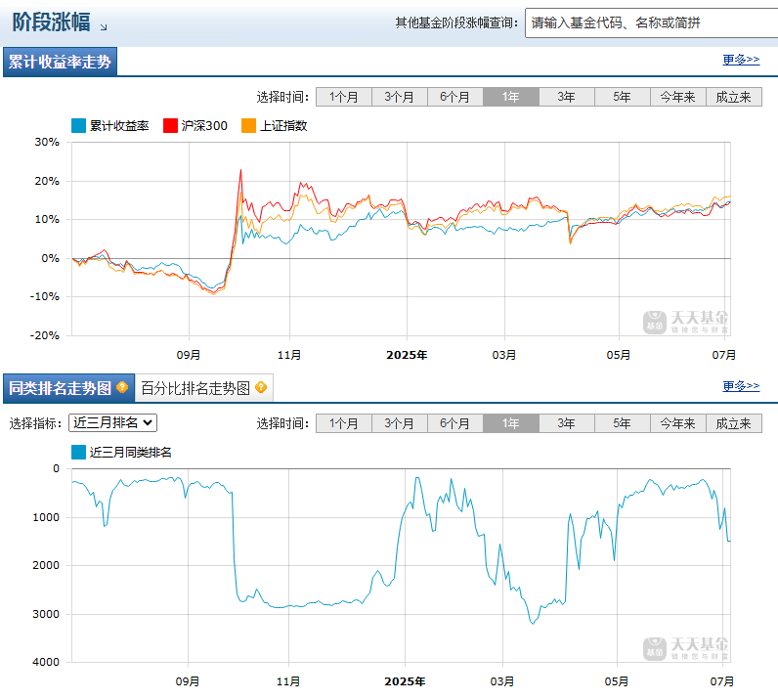Select 6个月 in the cumulative return chart
778x700 pixels.
[x=455, y=97]
